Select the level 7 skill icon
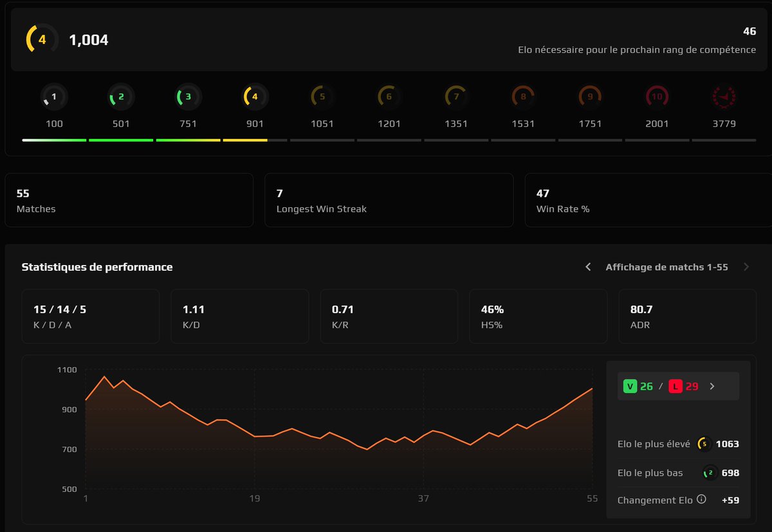The width and height of the screenshot is (772, 532). (x=456, y=97)
